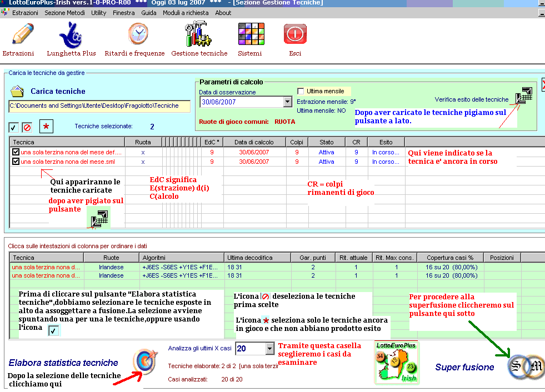Open the Moduli a richiesta menu
Viewport: 545px width, 392px height.
186,13
